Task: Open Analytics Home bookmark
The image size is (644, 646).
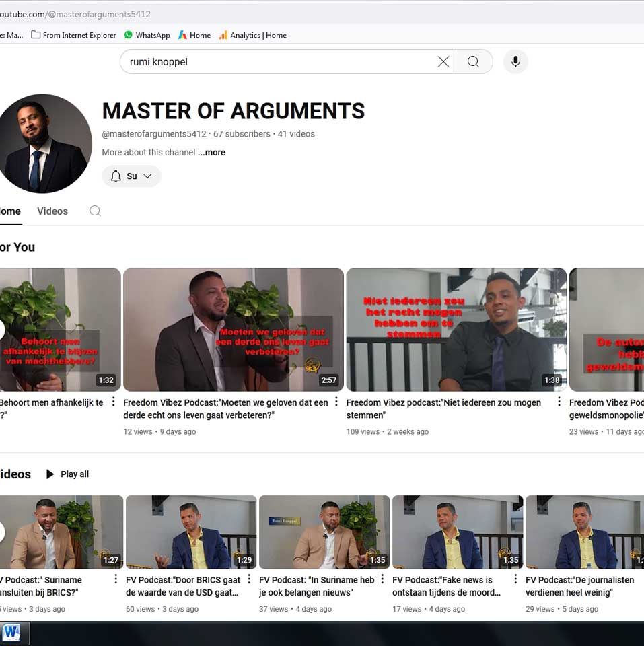Action: click(x=252, y=35)
